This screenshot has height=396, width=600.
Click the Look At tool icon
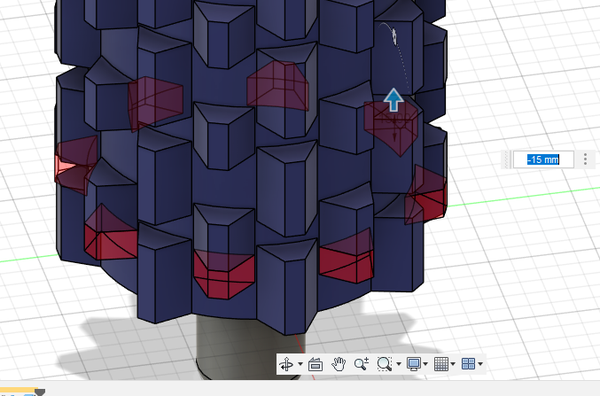click(315, 364)
